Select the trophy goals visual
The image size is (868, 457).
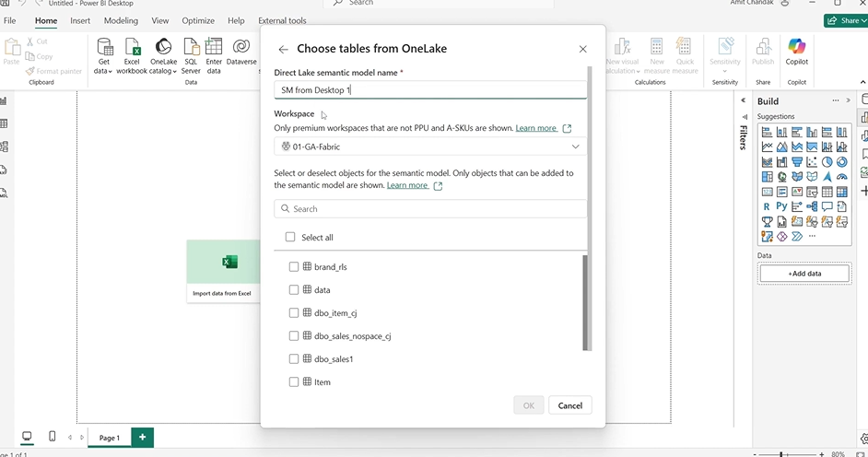pos(767,222)
